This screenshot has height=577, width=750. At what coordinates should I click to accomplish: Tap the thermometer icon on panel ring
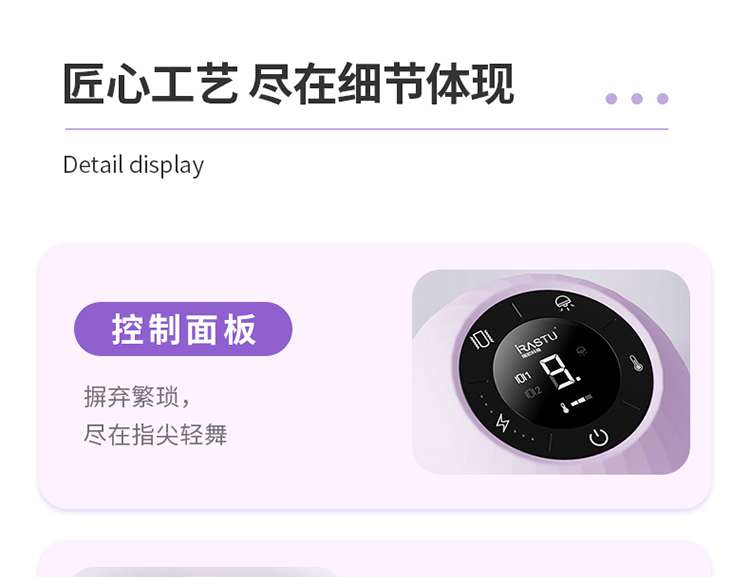point(636,363)
